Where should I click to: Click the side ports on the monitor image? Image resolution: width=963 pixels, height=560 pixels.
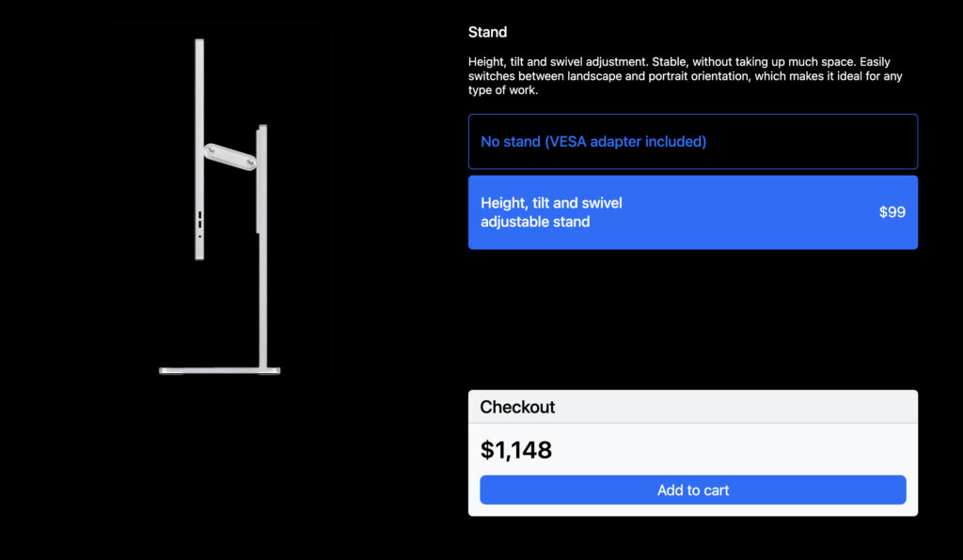(x=199, y=221)
